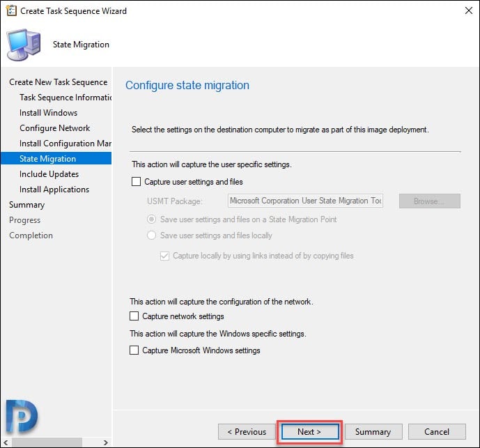Screen dimensions: 480x448
Task: Go back with the Previous button
Action: coord(247,431)
